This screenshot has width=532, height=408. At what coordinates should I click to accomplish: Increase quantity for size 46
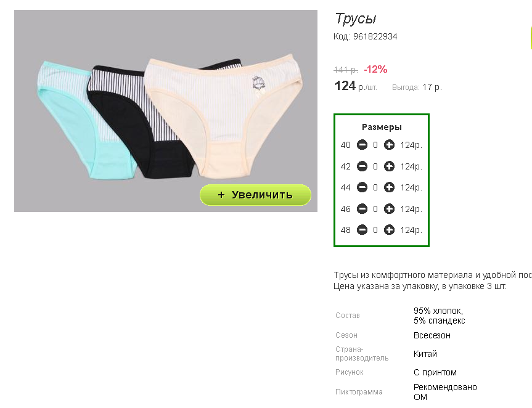389,209
